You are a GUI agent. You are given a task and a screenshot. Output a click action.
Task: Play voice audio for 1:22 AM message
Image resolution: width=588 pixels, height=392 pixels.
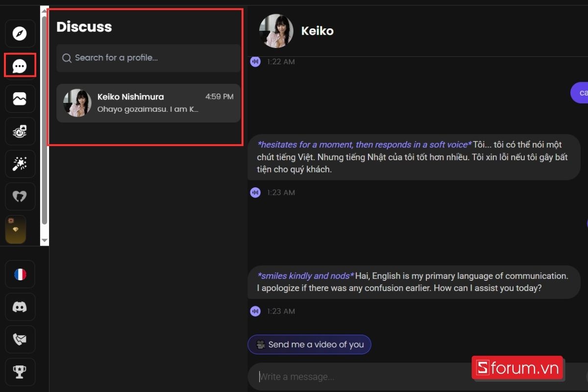pyautogui.click(x=255, y=62)
